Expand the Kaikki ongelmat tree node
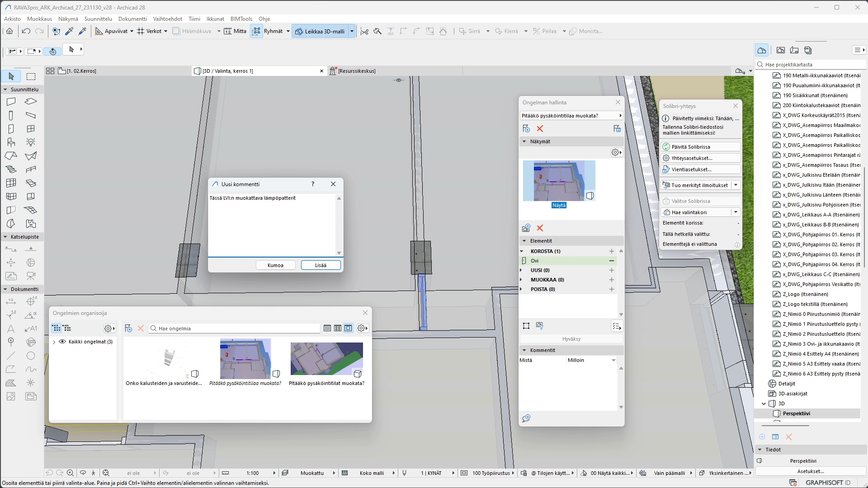This screenshot has height=488, width=868. click(x=54, y=342)
